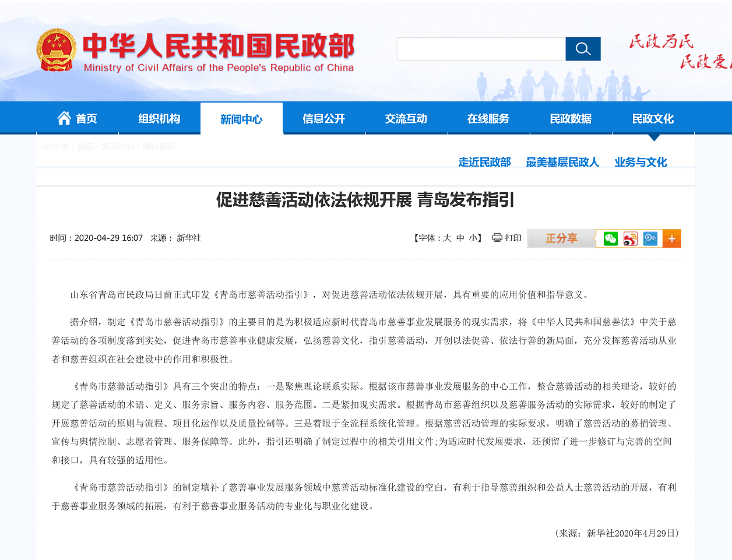The height and width of the screenshot is (560, 732).
Task: Click the 业务与文化 link
Action: (640, 162)
